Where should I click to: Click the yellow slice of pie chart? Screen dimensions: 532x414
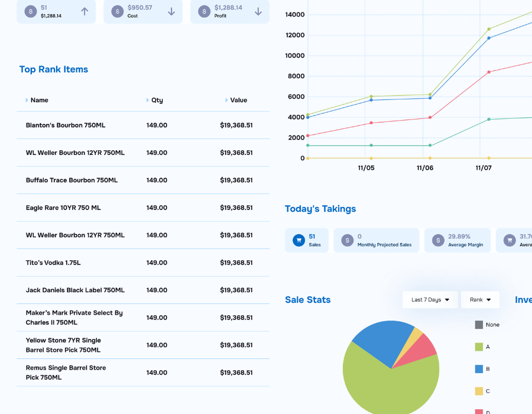tap(414, 336)
